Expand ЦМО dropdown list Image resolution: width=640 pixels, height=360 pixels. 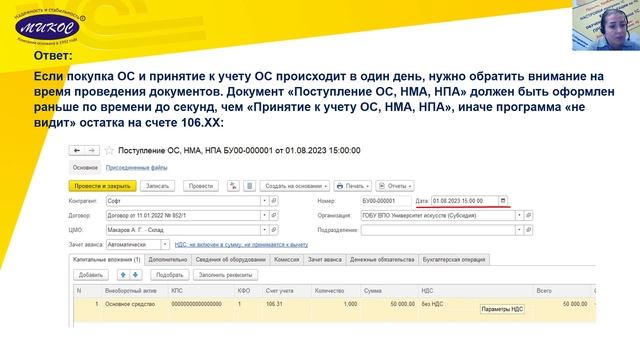point(264,230)
